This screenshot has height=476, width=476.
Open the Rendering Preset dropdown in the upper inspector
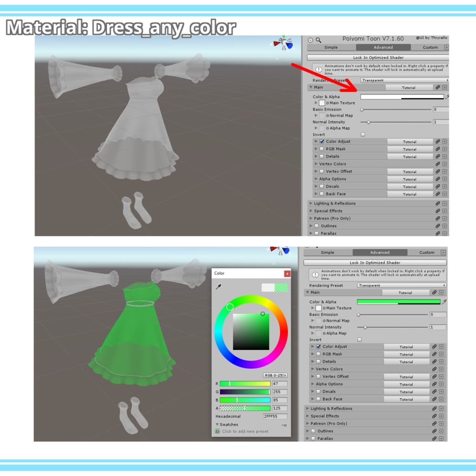(x=403, y=80)
